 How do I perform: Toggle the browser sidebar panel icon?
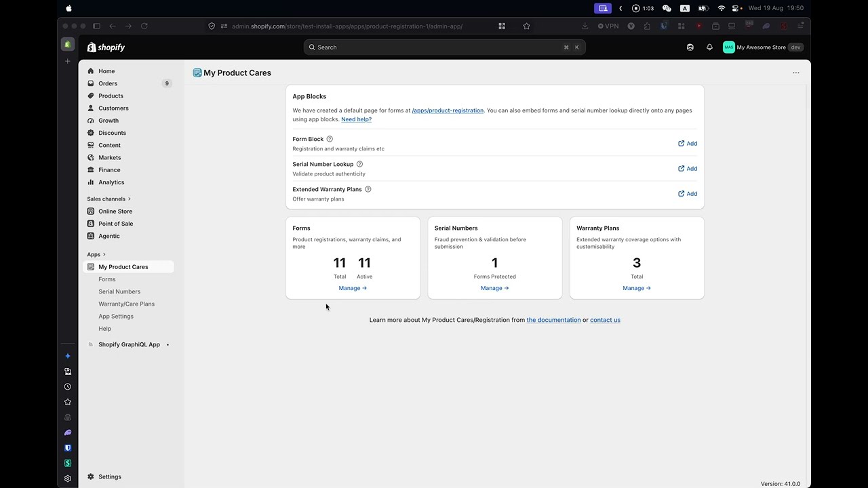(x=96, y=26)
